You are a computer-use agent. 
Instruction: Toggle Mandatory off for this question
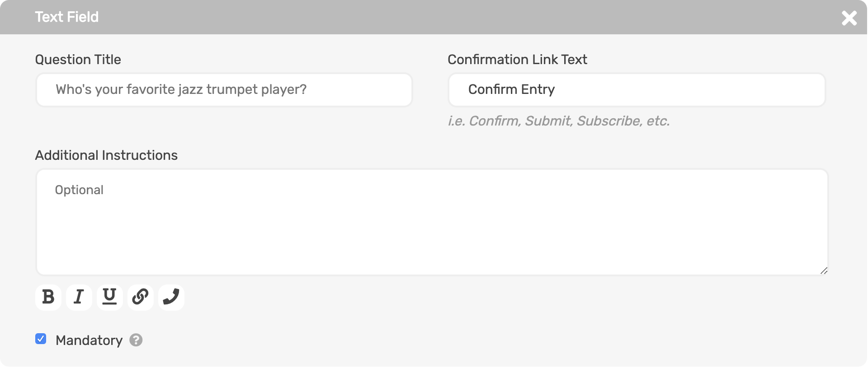[x=40, y=339]
